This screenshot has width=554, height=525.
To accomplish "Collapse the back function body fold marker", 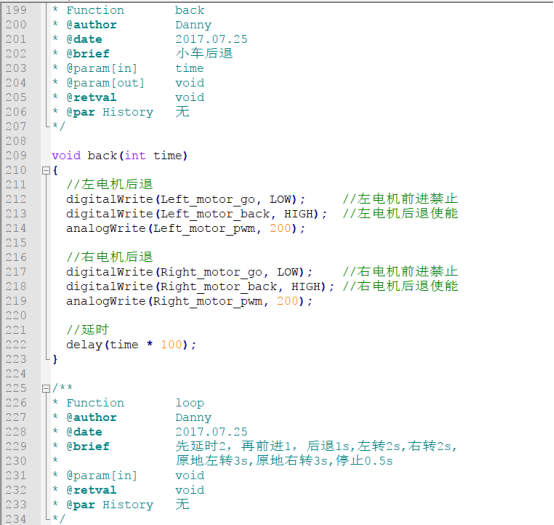I will tap(46, 171).
